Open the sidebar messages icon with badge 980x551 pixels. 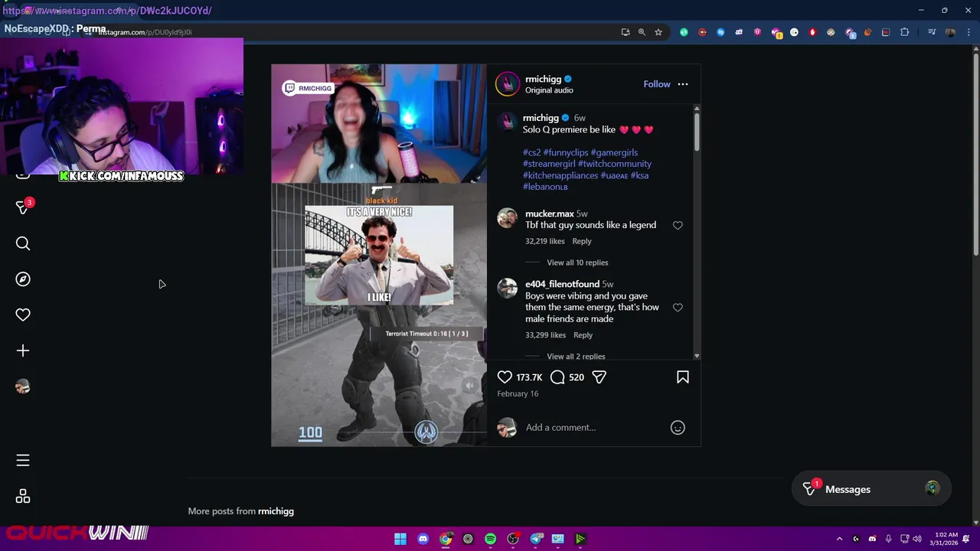pos(23,207)
